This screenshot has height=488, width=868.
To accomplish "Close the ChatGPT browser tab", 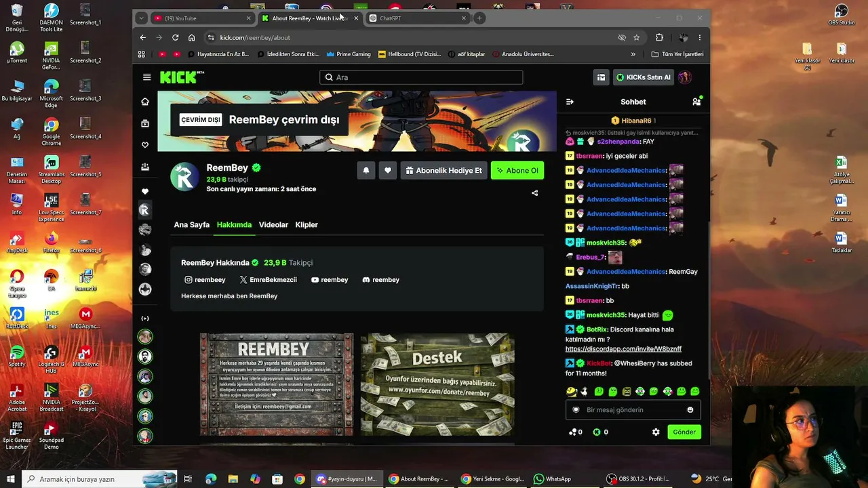I will pyautogui.click(x=464, y=18).
